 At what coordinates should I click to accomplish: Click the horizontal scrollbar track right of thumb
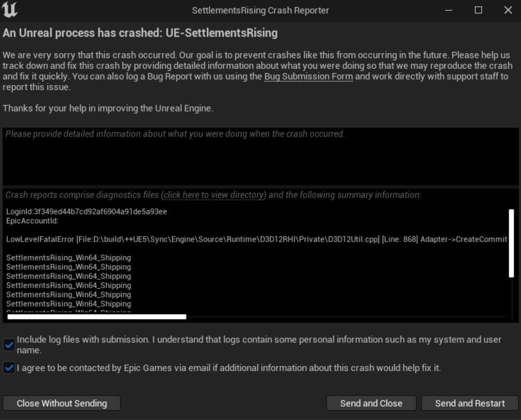tap(345, 317)
